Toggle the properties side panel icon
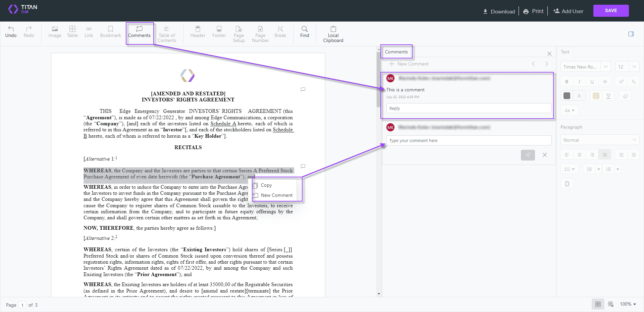 click(631, 34)
